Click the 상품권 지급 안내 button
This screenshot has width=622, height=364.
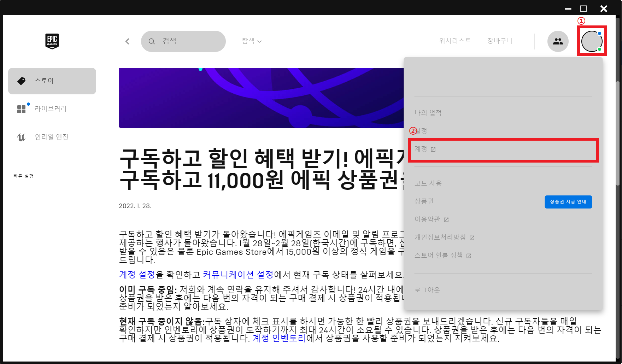coord(568,202)
